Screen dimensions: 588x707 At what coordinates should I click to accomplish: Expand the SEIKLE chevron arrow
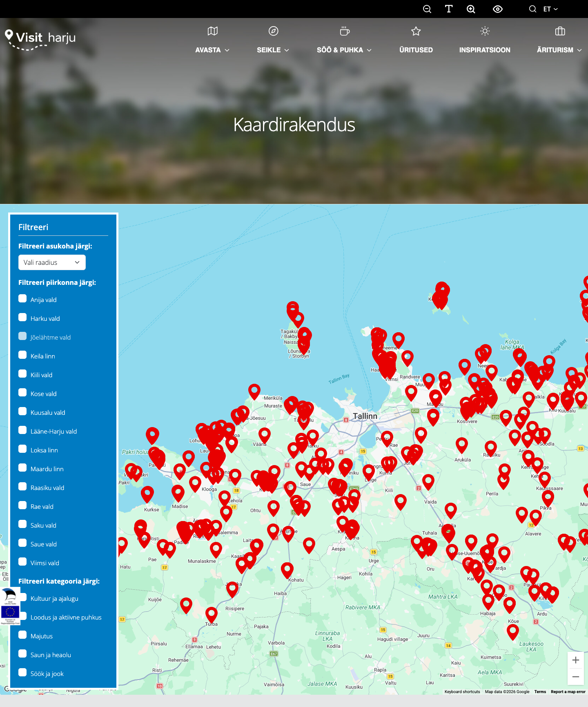click(287, 50)
